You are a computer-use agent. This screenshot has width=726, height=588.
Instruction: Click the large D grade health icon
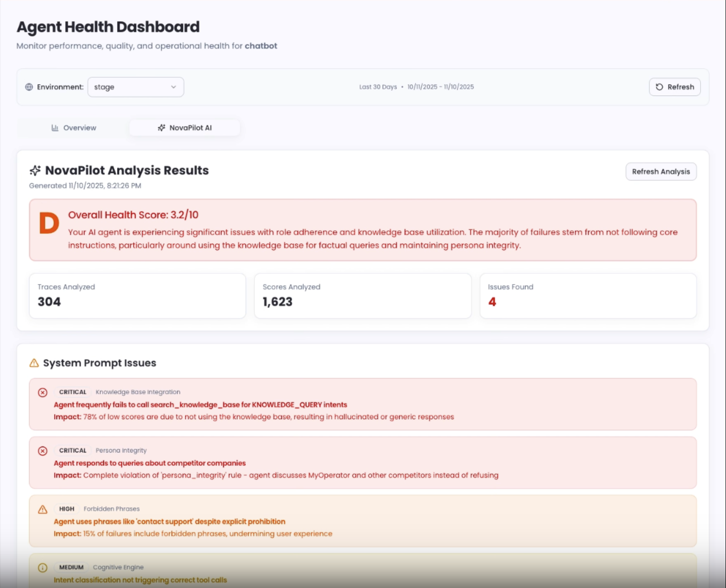pos(49,223)
